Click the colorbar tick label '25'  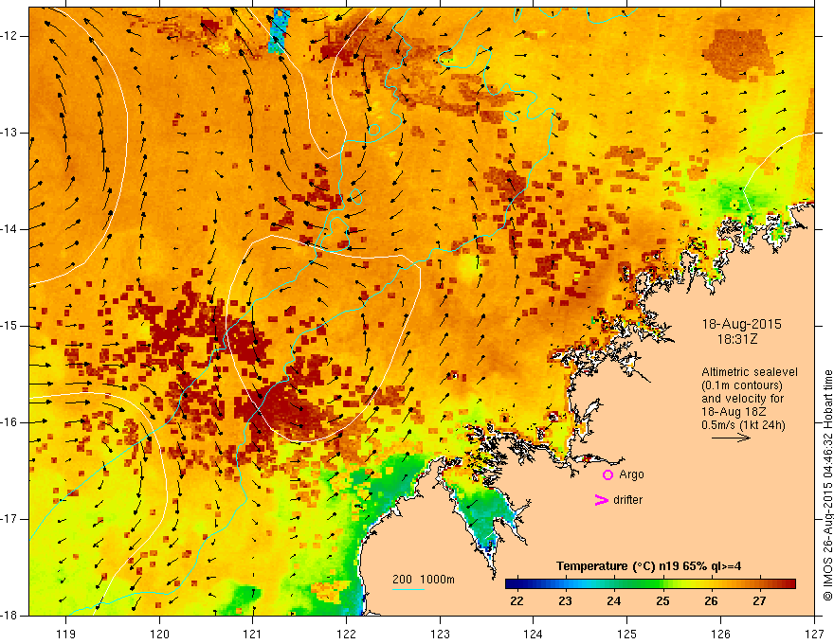[662, 601]
